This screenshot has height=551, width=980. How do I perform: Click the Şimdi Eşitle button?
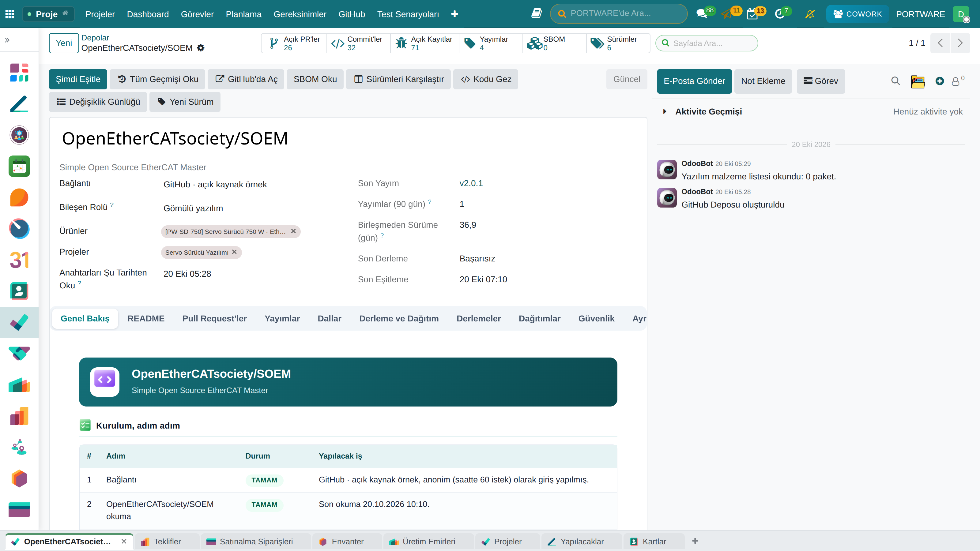click(78, 79)
